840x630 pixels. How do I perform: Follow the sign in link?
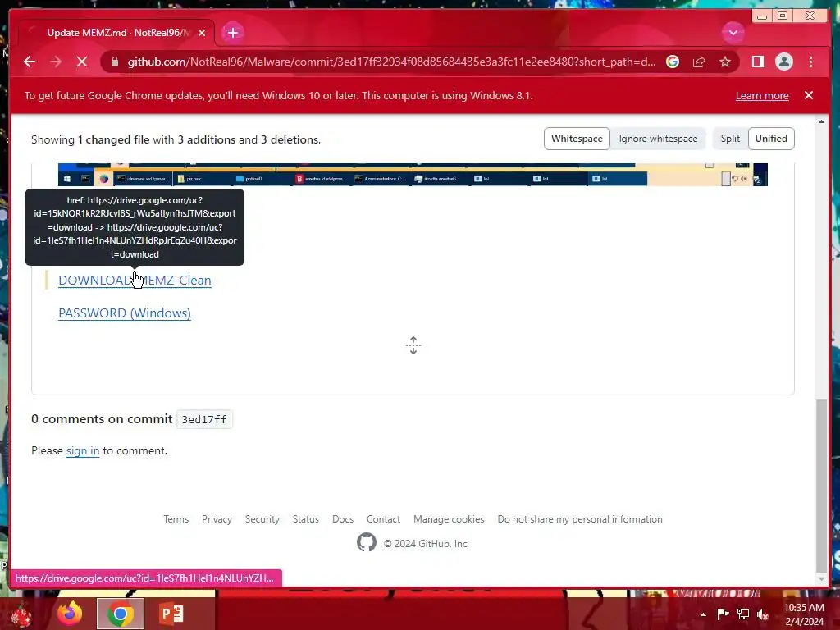tap(83, 450)
